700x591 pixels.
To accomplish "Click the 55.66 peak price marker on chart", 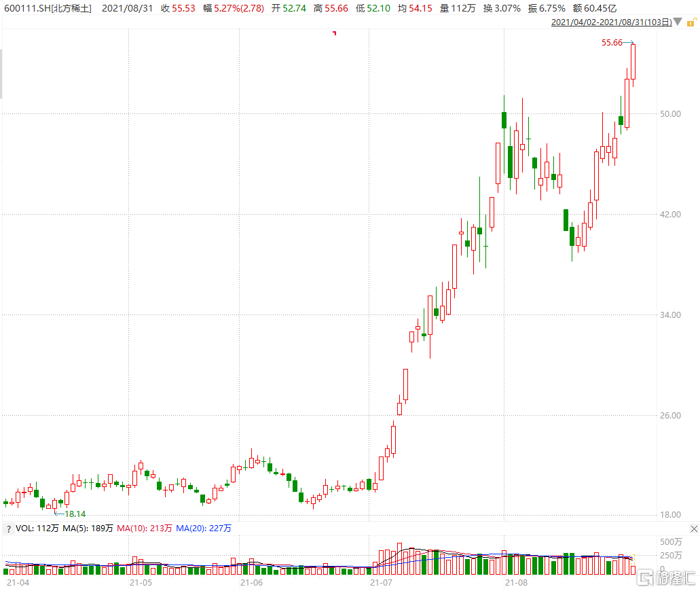I will tap(612, 43).
